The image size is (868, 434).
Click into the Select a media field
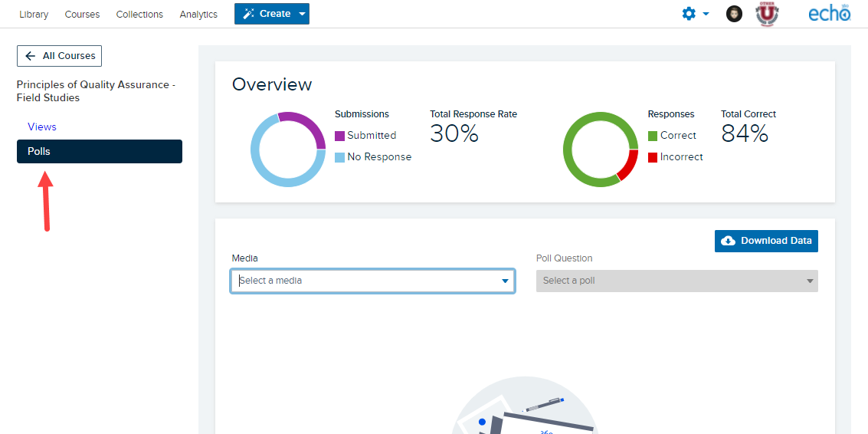(372, 281)
